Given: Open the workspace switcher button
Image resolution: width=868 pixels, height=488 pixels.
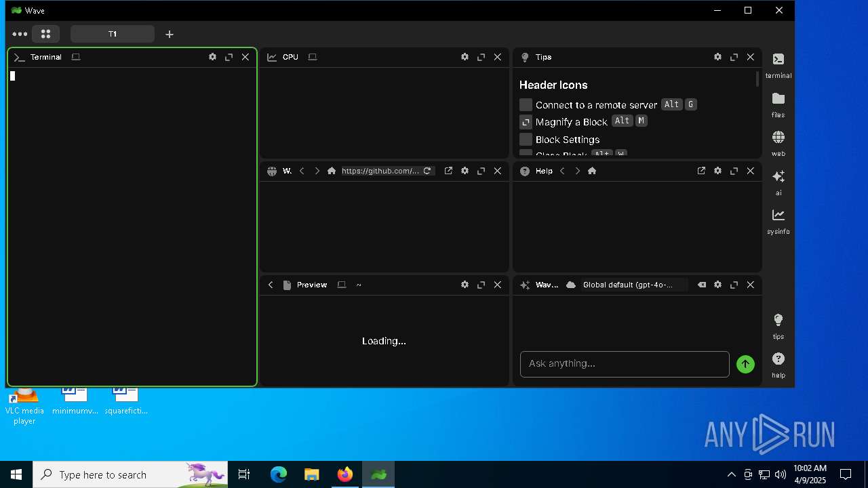Looking at the screenshot, I should (45, 34).
